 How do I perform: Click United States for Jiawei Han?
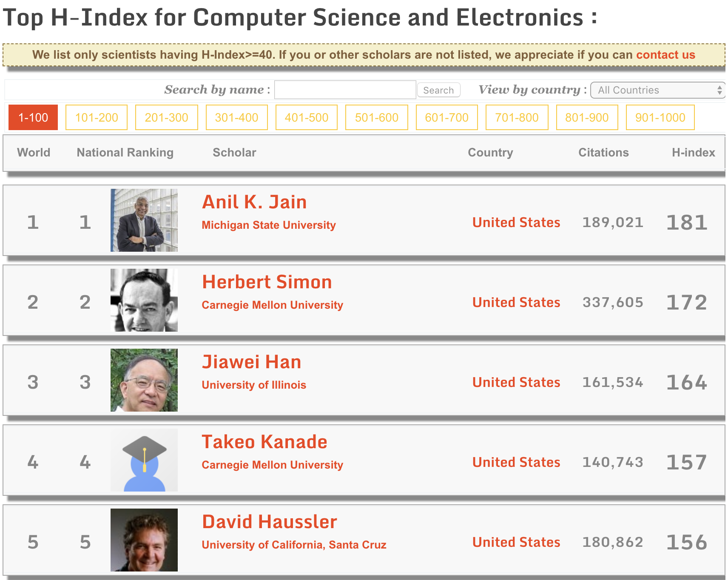coord(516,382)
